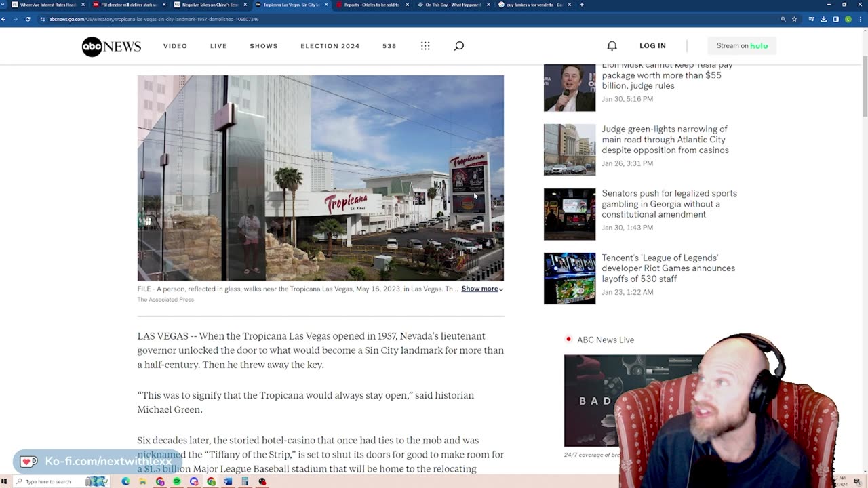The height and width of the screenshot is (488, 868).
Task: Click the green profile avatar icon
Action: coord(848,19)
